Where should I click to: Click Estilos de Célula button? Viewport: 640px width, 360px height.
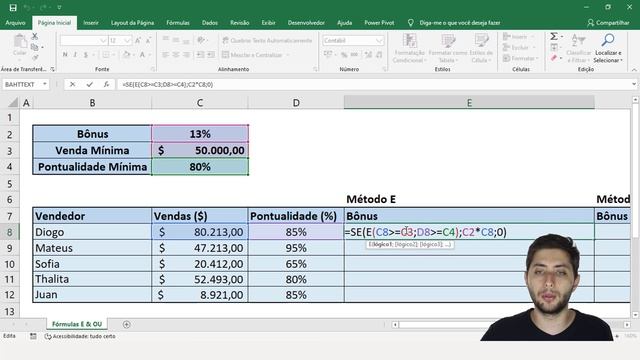tap(481, 49)
